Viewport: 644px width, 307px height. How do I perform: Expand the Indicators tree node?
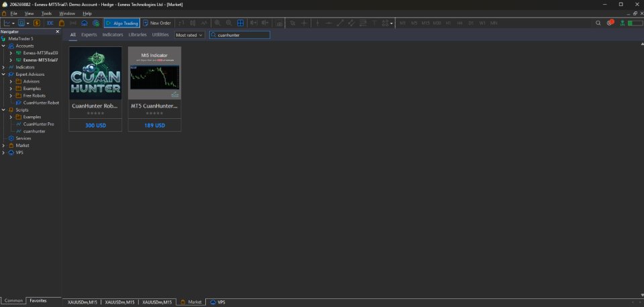coord(4,67)
